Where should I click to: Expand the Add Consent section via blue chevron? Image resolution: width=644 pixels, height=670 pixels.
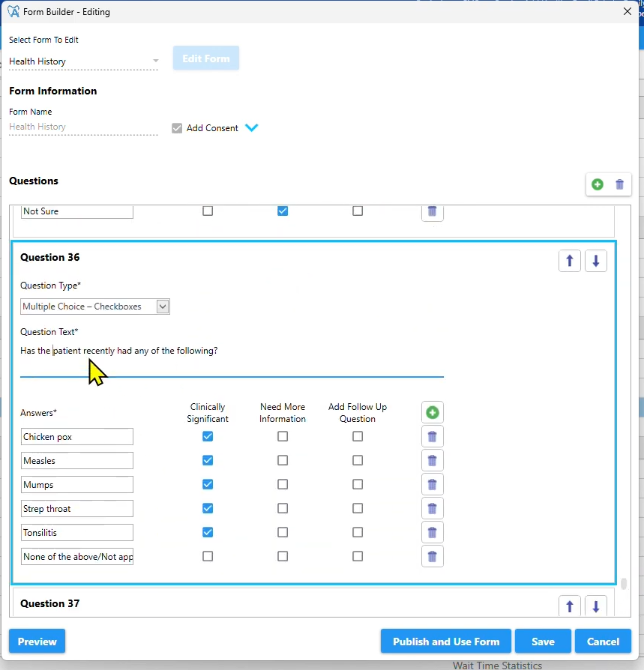click(252, 127)
